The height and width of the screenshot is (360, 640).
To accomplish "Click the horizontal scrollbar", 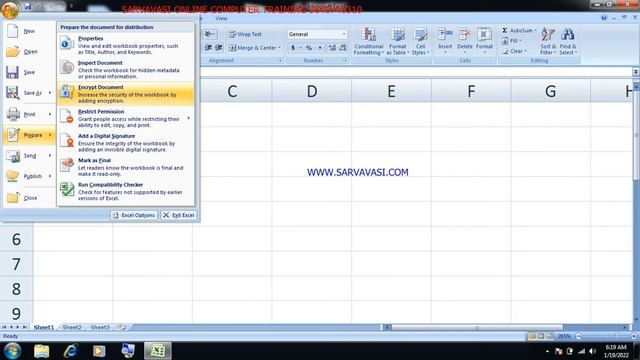I will (x=476, y=327).
